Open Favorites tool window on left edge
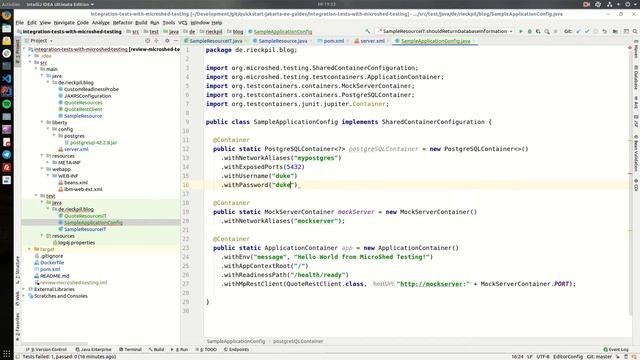Viewport: 640px width, 360px height. pyautogui.click(x=17, y=328)
